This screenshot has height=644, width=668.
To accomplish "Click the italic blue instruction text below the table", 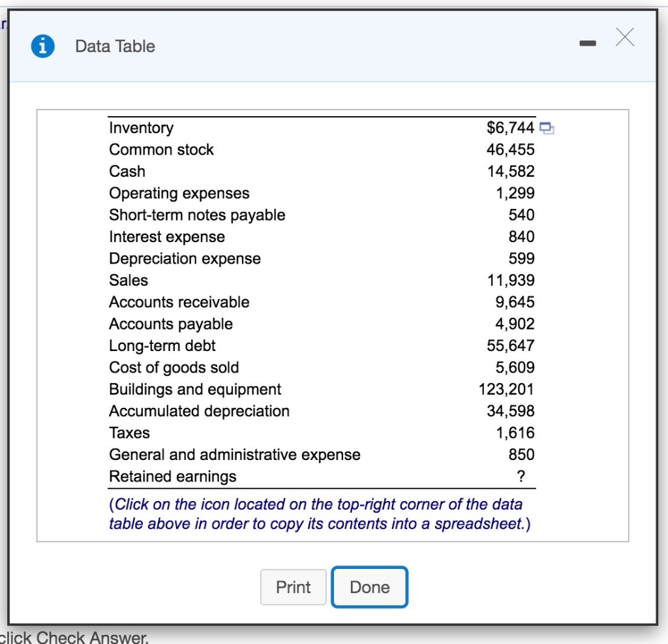I will 321,514.
